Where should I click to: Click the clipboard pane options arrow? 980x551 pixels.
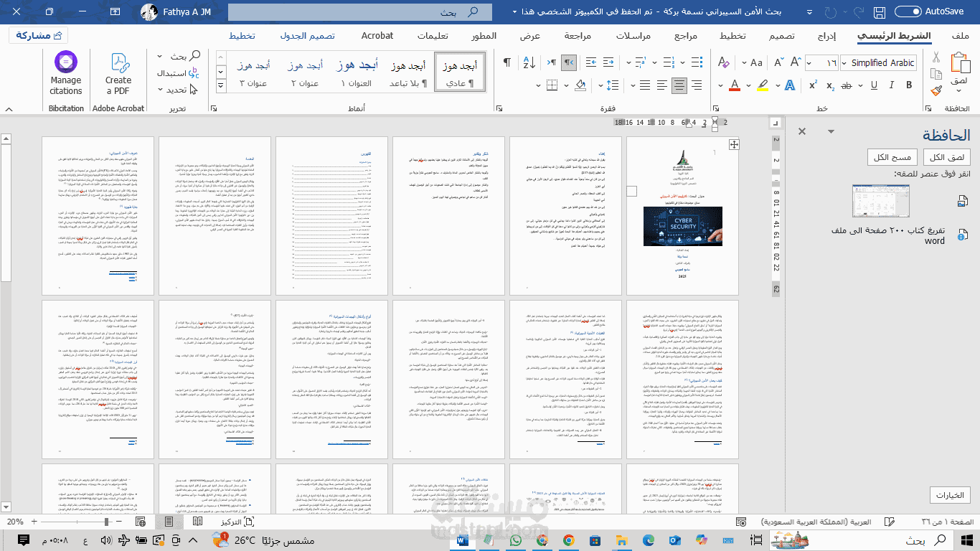tap(831, 132)
